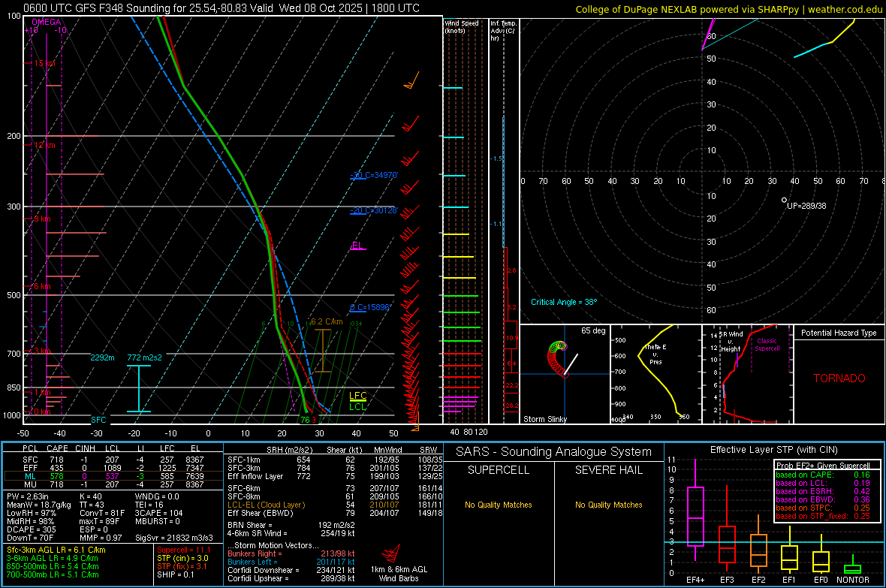Select the MU parcel row in table
Screen dimensions: 886x588
[x=113, y=484]
